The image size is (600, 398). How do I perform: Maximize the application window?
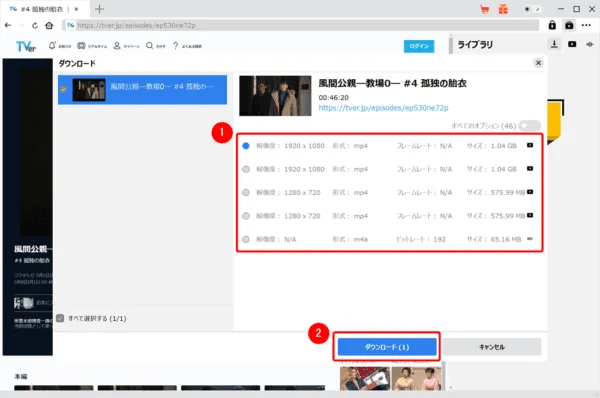[576, 9]
